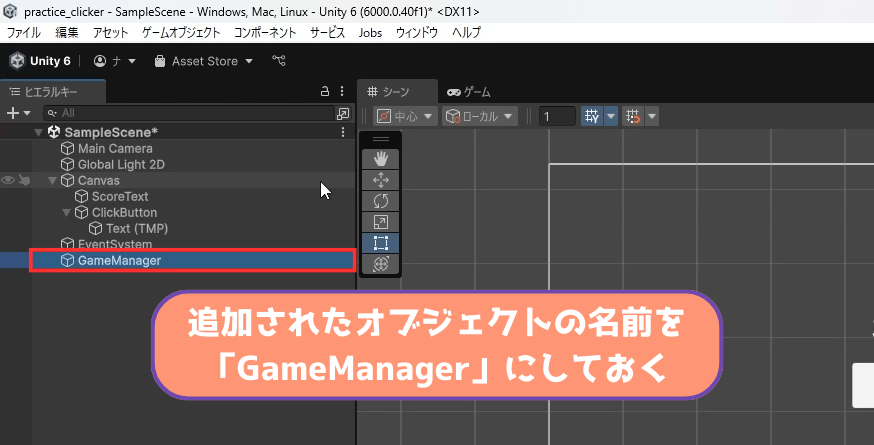Select the GameManager object

point(177,260)
